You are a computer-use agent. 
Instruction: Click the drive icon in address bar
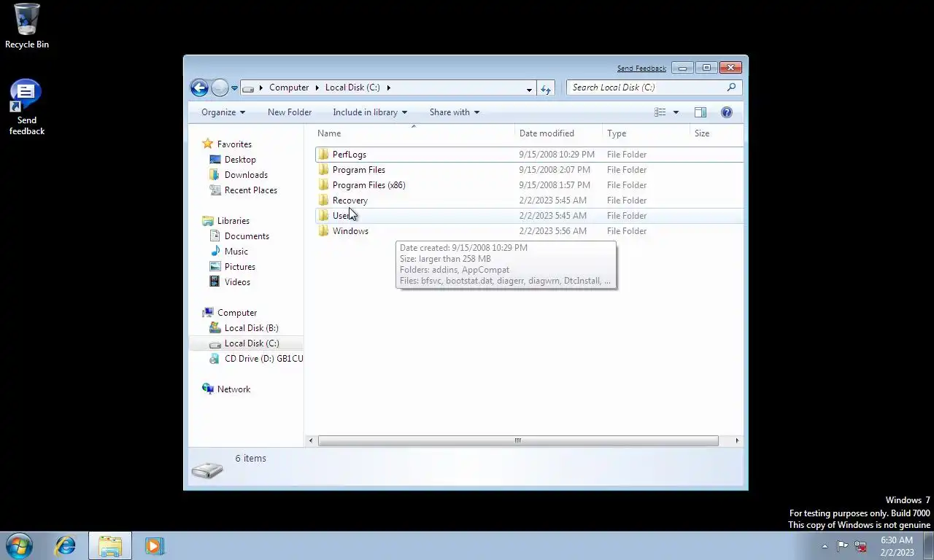[x=248, y=88]
